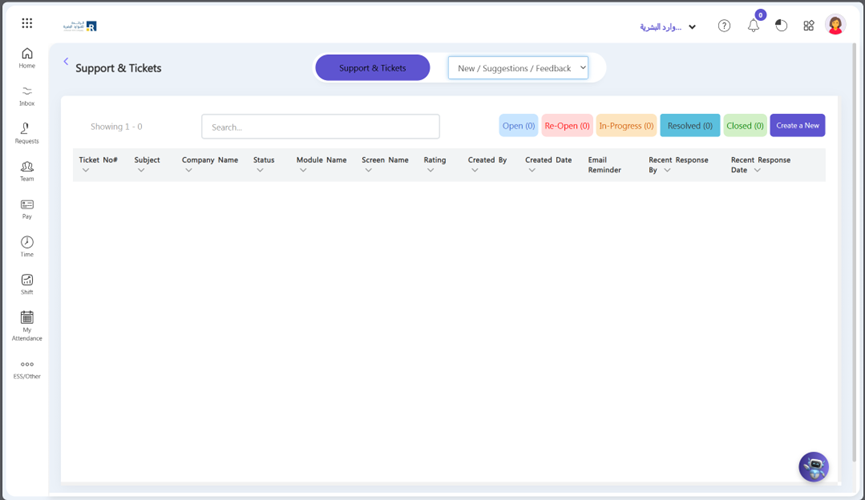This screenshot has width=865, height=500.
Task: Open the Requests sidebar icon
Action: coord(27,129)
